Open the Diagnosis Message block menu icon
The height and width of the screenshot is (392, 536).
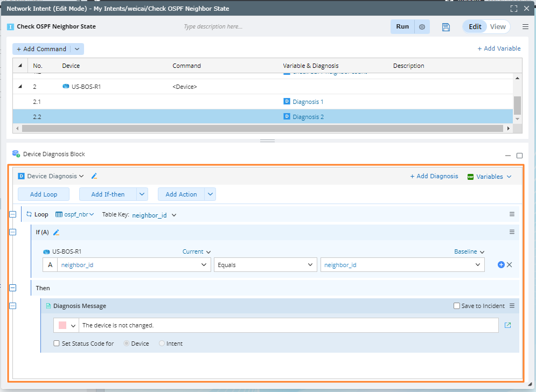pos(512,306)
